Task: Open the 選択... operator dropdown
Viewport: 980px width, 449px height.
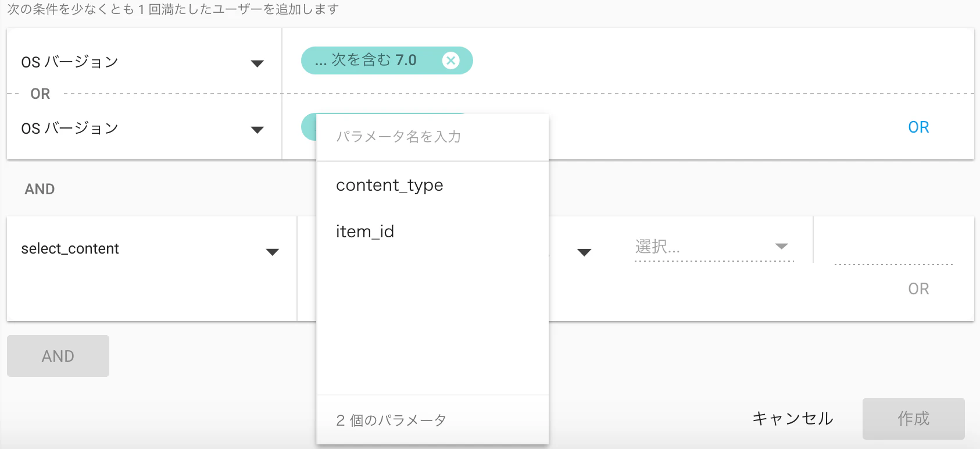Action: click(714, 247)
